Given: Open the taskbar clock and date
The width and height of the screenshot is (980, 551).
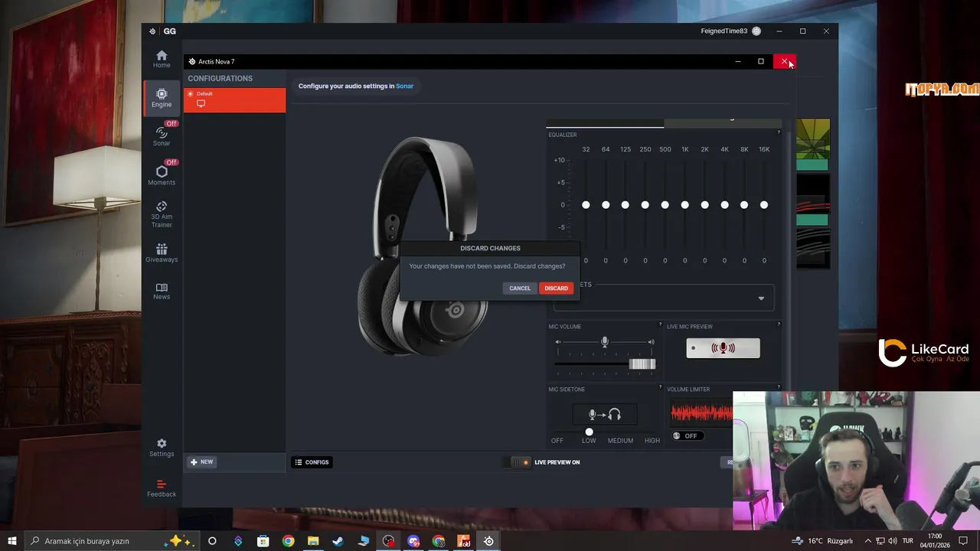Looking at the screenshot, I should click(935, 541).
